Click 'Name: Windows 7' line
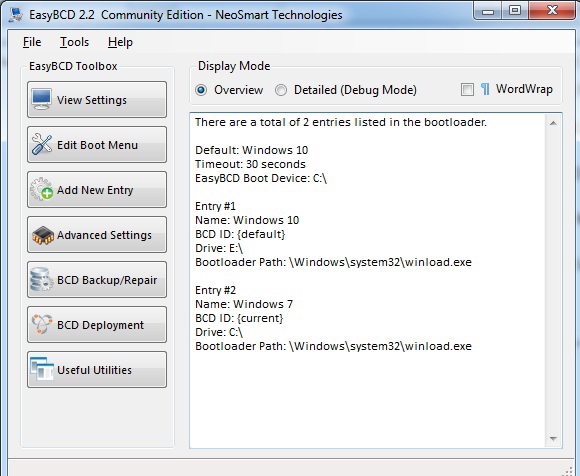Image resolution: width=580 pixels, height=476 pixels. pos(244,304)
